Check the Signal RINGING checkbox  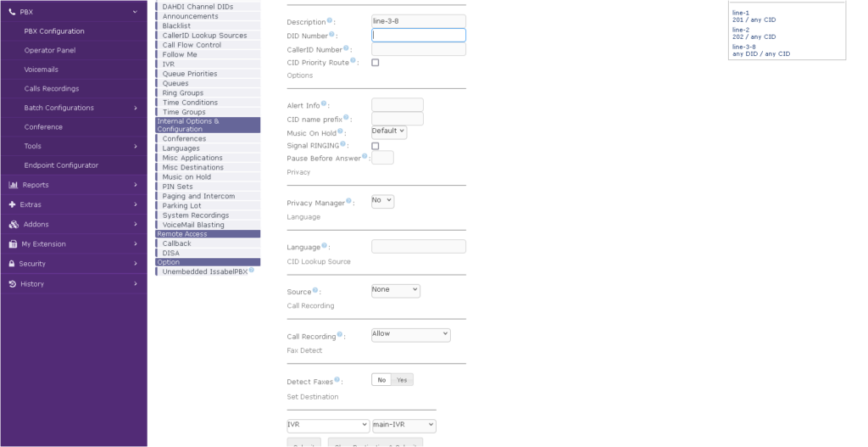coord(376,146)
